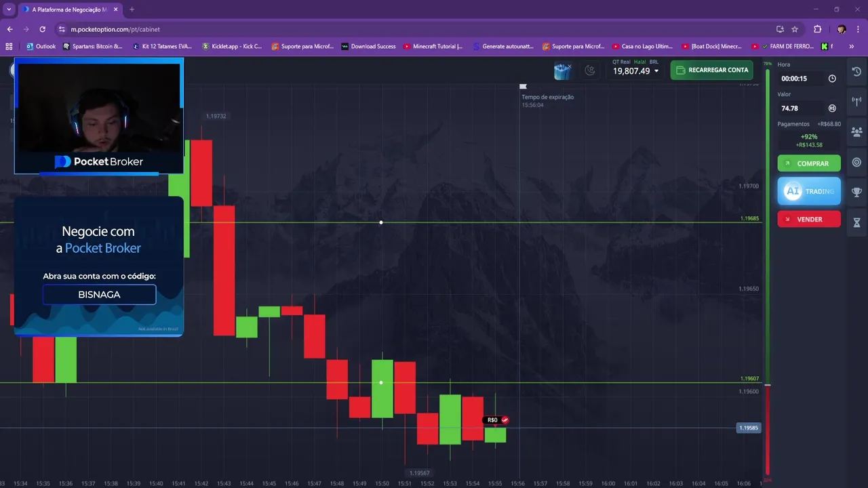Open the blue gem chest icon
The height and width of the screenshot is (488, 868).
(562, 70)
